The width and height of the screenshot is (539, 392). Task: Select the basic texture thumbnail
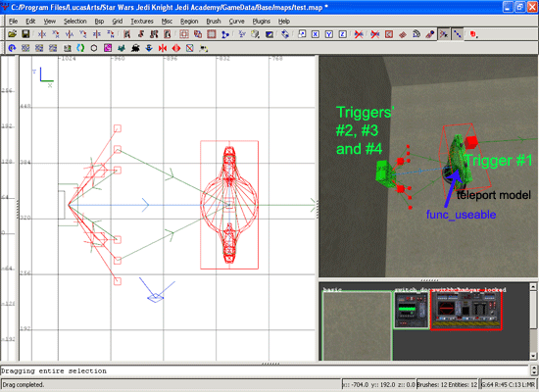[x=357, y=325]
